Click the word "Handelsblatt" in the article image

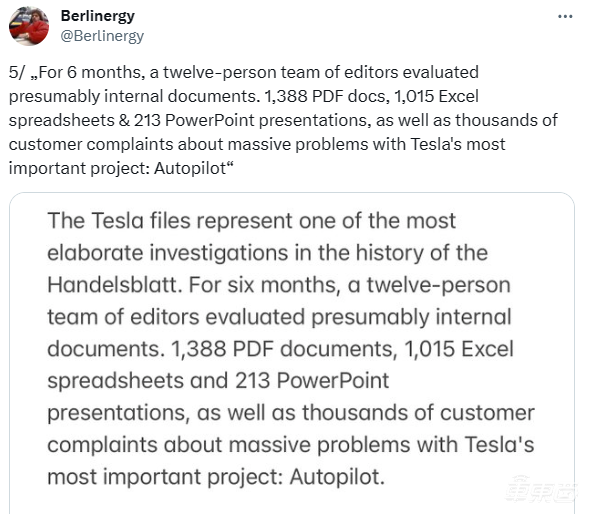[115, 285]
